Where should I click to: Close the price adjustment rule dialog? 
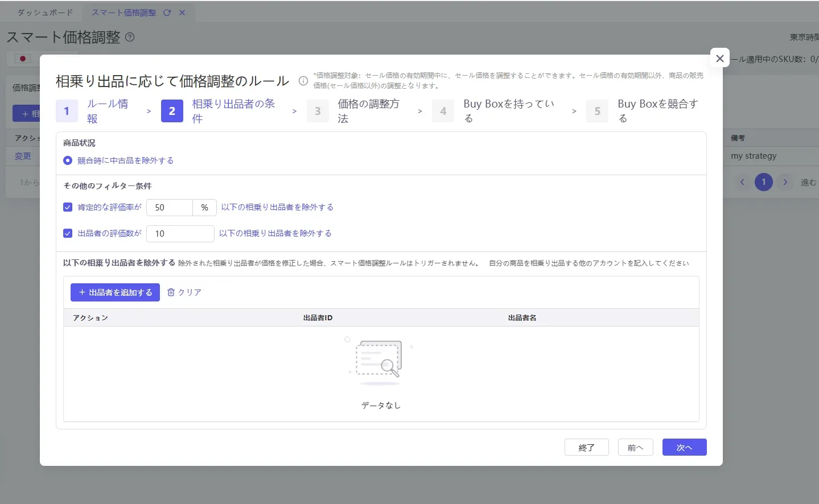point(720,58)
